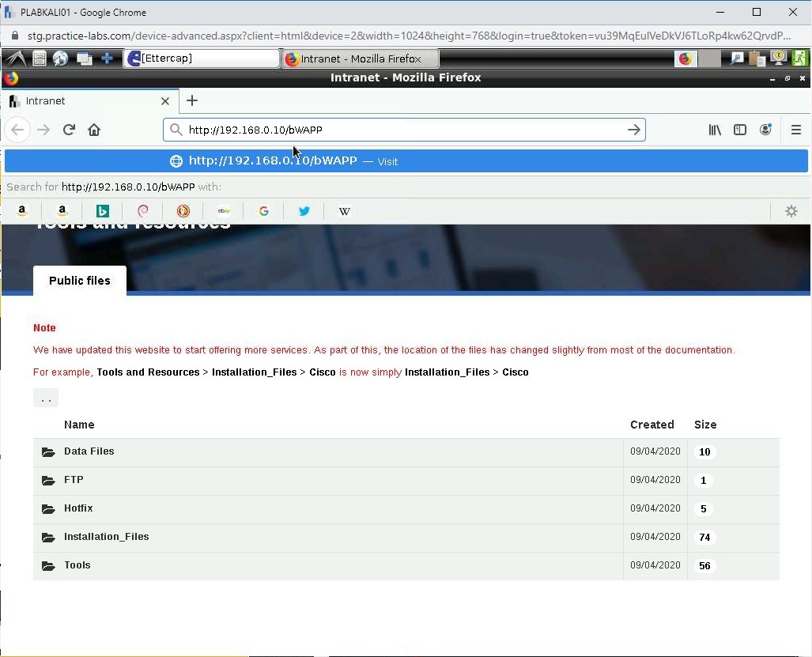Click the Visit link for the bWAPP address

tap(387, 161)
